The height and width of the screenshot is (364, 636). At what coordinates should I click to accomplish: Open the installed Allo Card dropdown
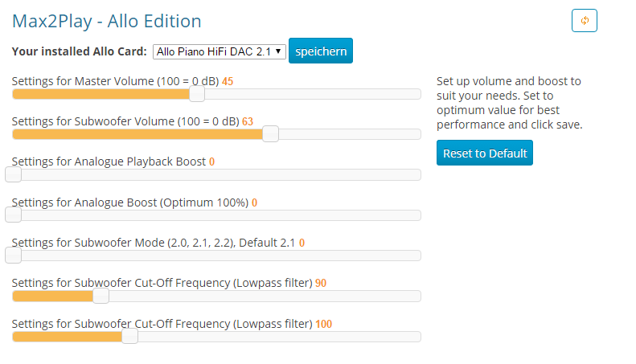click(x=219, y=52)
